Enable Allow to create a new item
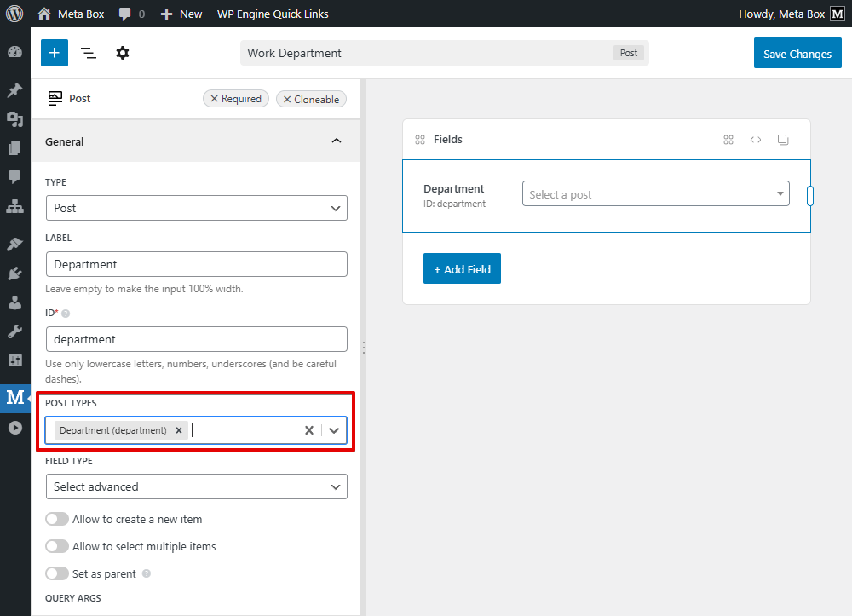The image size is (852, 616). coord(57,519)
